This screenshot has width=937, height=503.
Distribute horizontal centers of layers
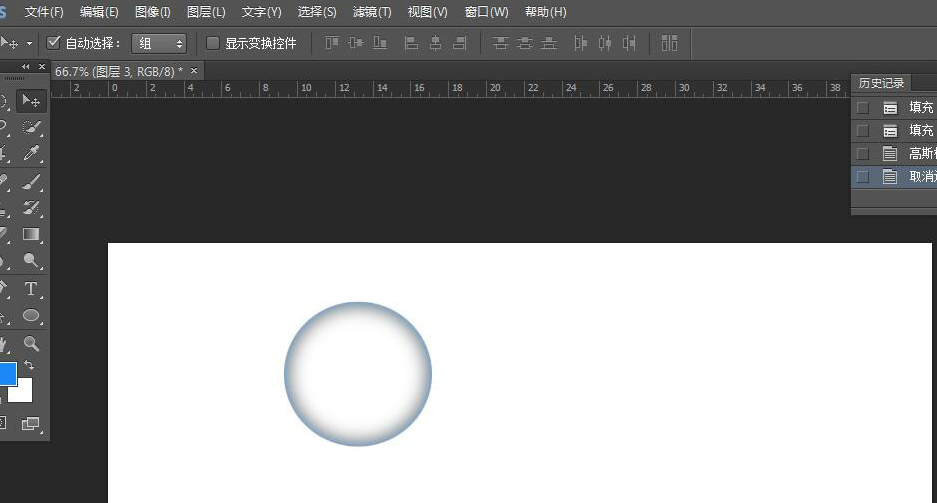(605, 43)
